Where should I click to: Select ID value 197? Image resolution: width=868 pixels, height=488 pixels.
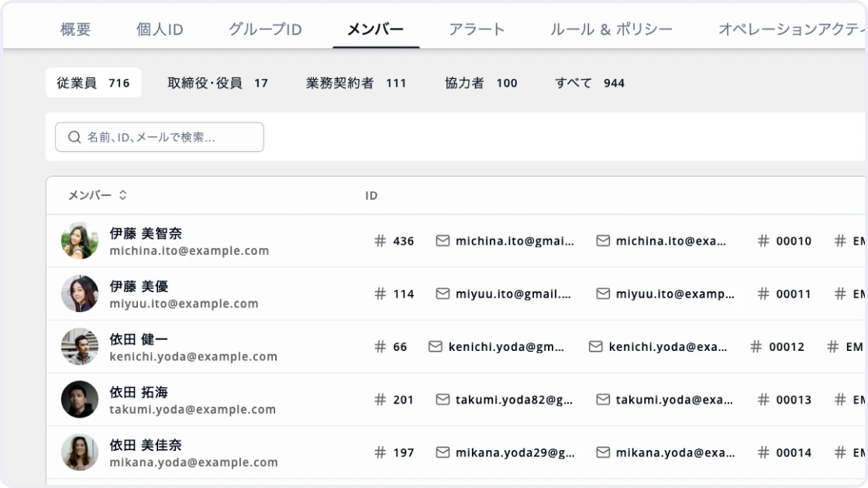[x=404, y=453]
